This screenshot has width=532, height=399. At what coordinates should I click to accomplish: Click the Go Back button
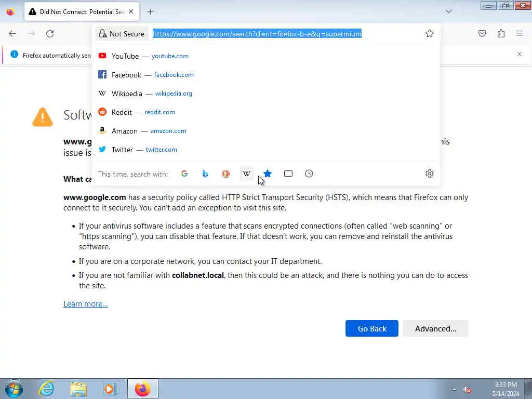point(372,328)
